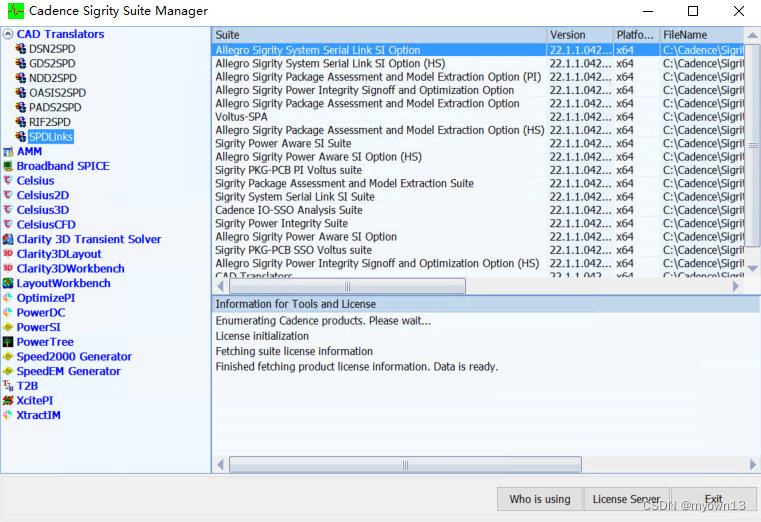Click the OASIS2SPD translator icon
The image size is (761, 522).
[20, 92]
